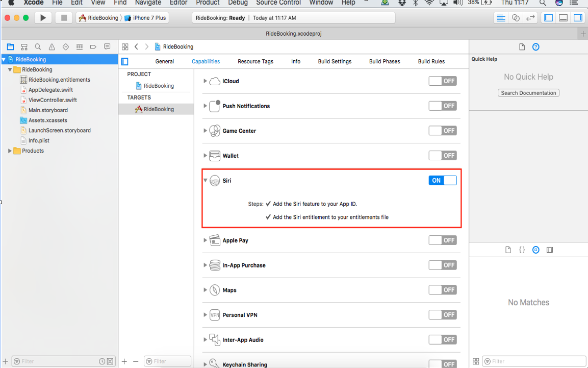Turn on the iCloud capability

[x=443, y=81]
